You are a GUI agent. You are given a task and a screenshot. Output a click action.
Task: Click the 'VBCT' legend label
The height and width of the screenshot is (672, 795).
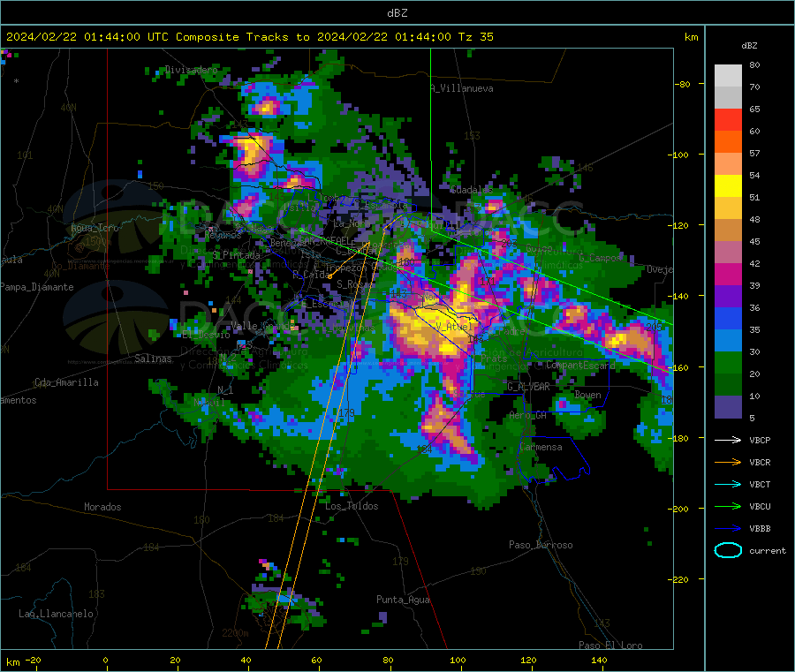[x=760, y=484]
